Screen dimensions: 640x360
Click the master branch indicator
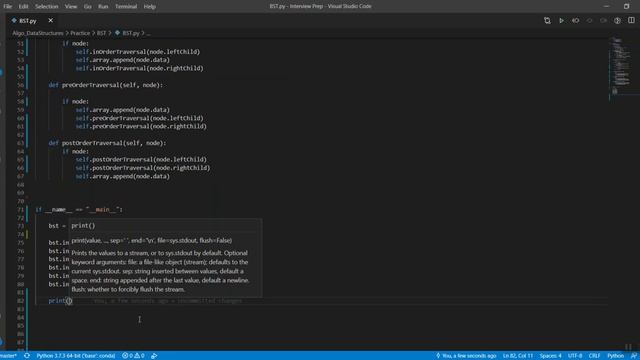tap(8, 356)
